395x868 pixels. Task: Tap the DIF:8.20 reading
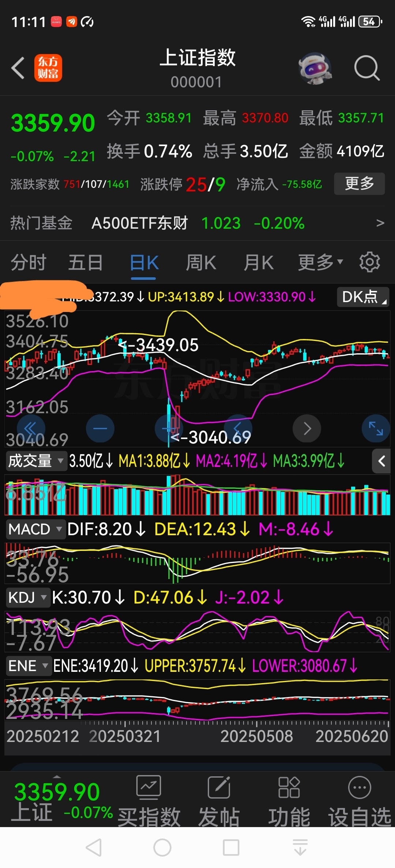pyautogui.click(x=106, y=529)
